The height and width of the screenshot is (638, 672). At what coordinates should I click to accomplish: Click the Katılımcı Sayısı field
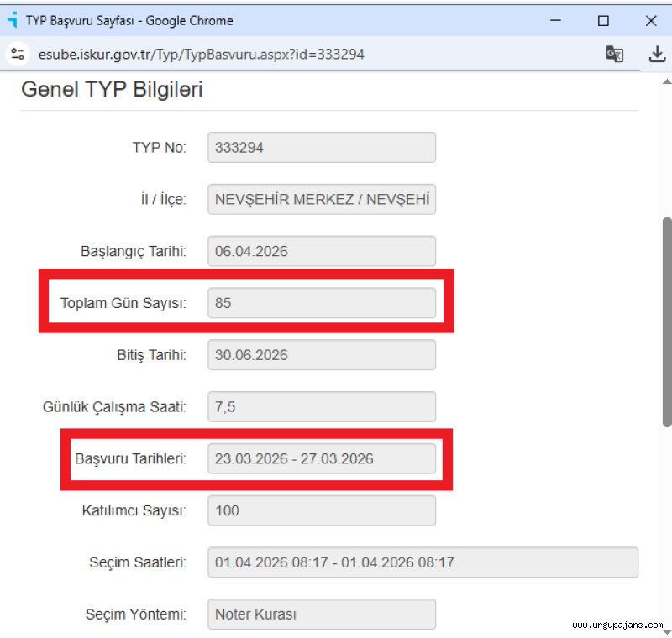[x=322, y=510]
